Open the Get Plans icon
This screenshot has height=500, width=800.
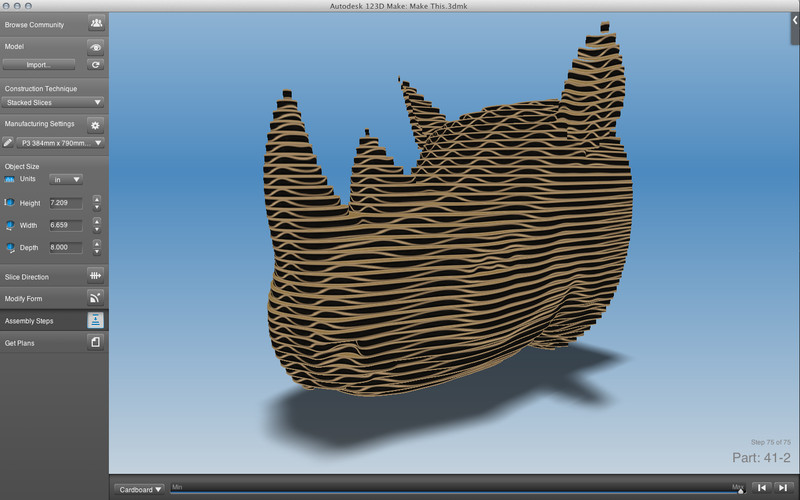(x=96, y=343)
